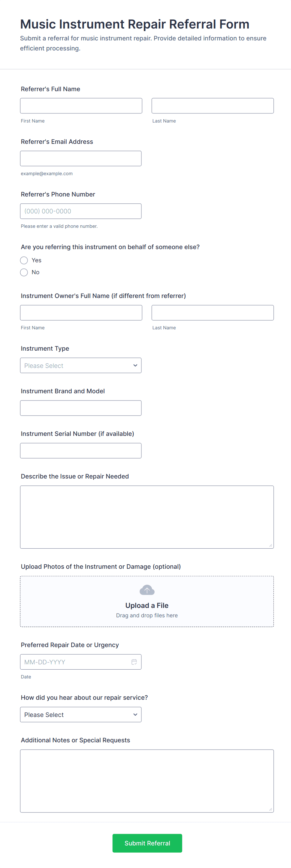This screenshot has width=291, height=868.
Task: Focus the referrer's Last Name field
Action: pos(212,106)
